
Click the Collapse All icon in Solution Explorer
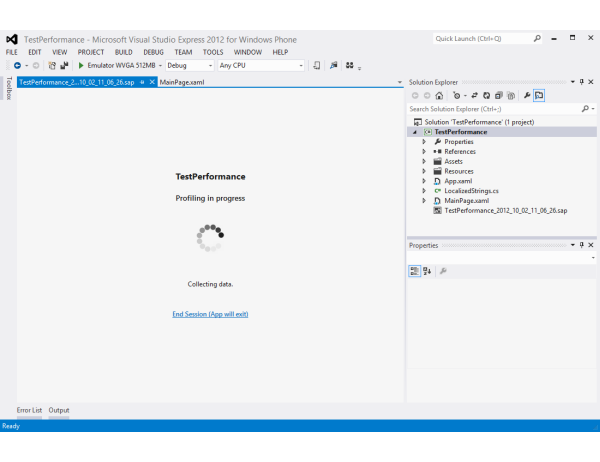pyautogui.click(x=499, y=96)
